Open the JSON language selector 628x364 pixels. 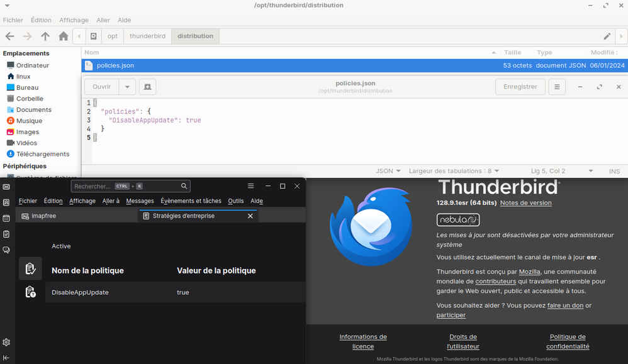tap(388, 171)
